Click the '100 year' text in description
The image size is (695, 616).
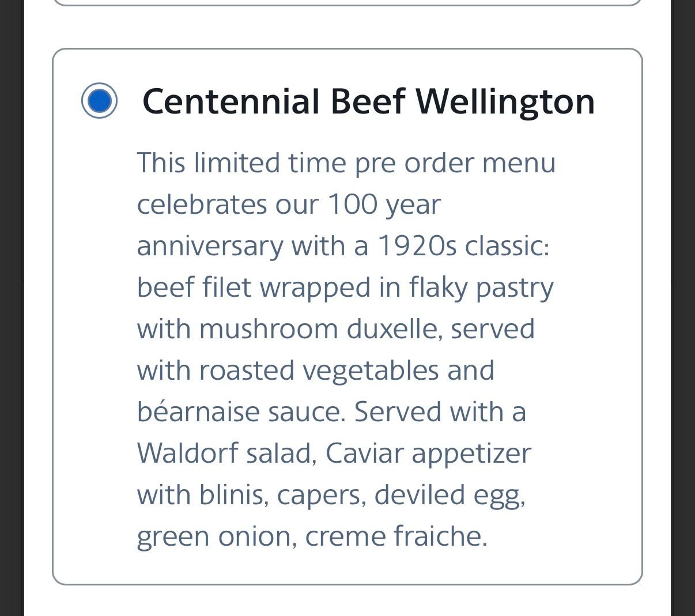384,205
